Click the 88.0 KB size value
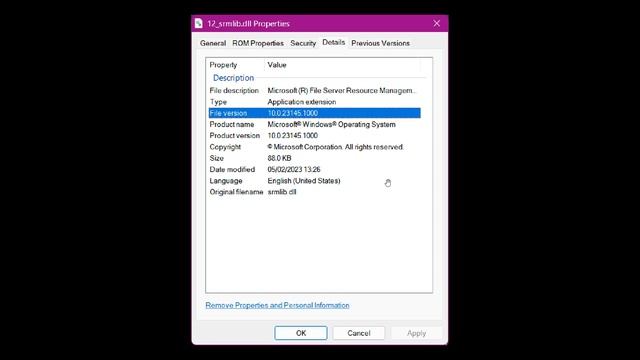 279,158
